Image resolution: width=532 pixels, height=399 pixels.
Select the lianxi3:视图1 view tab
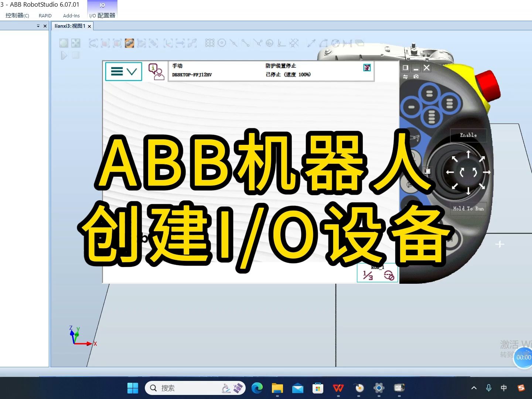[70, 26]
